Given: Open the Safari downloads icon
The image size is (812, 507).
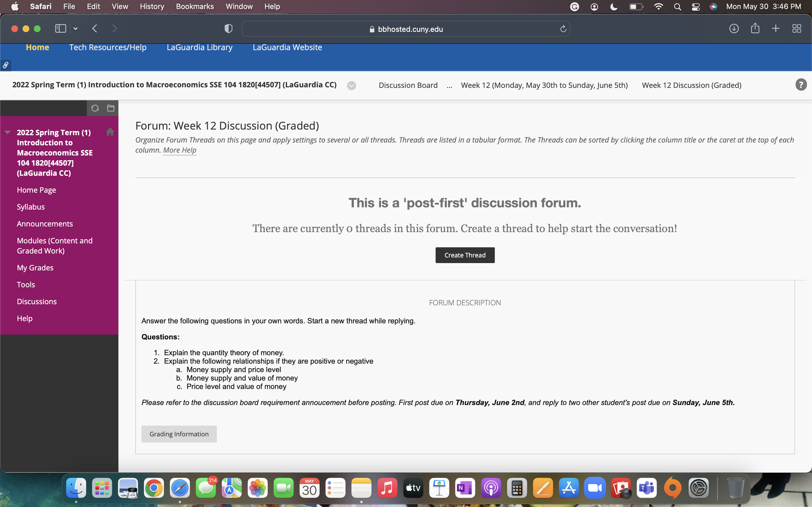Looking at the screenshot, I should [734, 28].
